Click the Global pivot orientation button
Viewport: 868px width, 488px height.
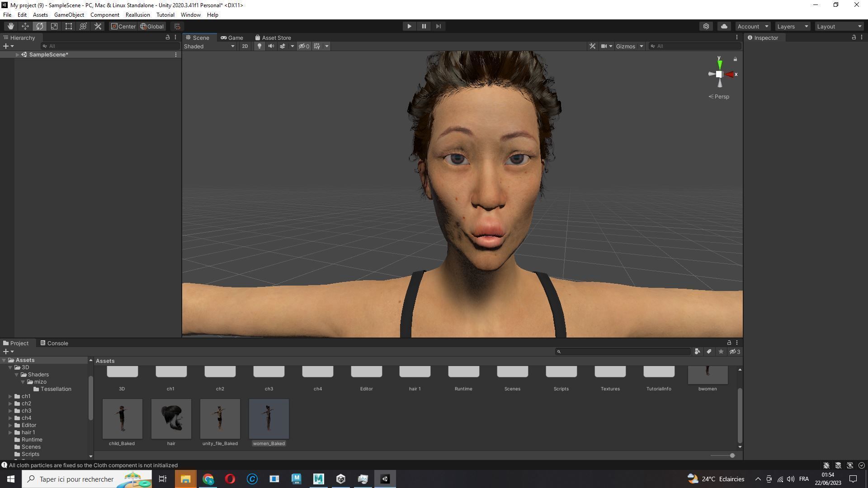152,26
